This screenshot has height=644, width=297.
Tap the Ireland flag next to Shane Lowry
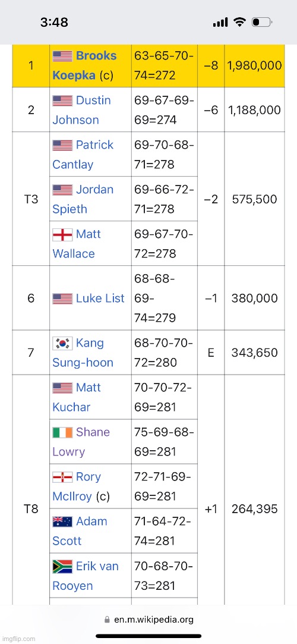click(62, 432)
